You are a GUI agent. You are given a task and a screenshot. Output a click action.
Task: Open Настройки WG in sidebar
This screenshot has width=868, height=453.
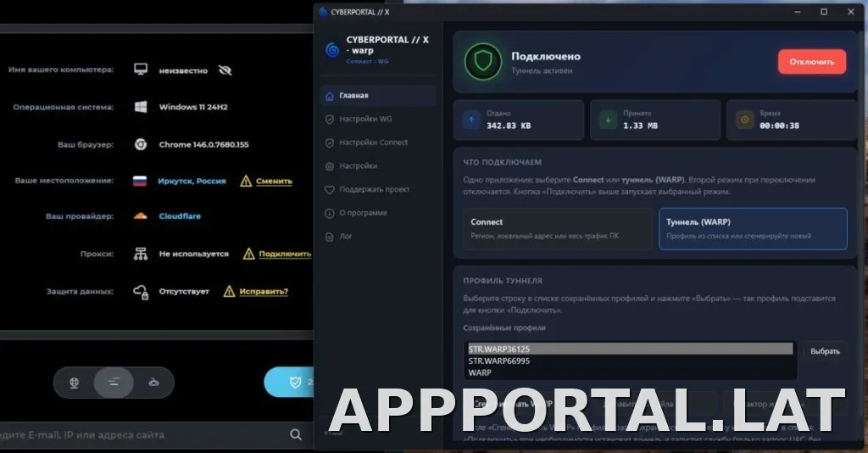pyautogui.click(x=378, y=119)
